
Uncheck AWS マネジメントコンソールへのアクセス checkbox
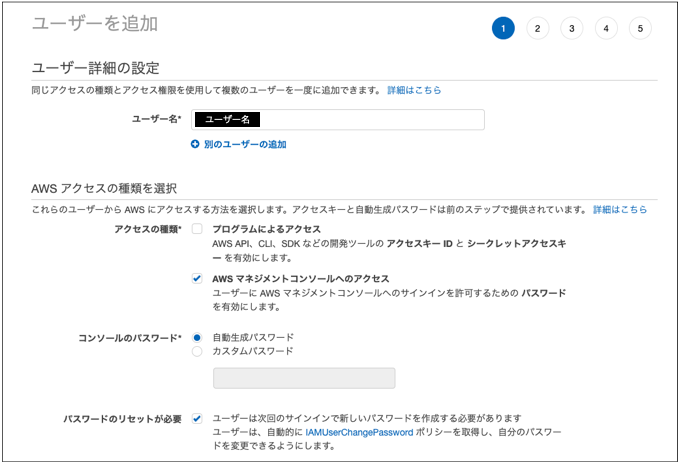click(197, 278)
